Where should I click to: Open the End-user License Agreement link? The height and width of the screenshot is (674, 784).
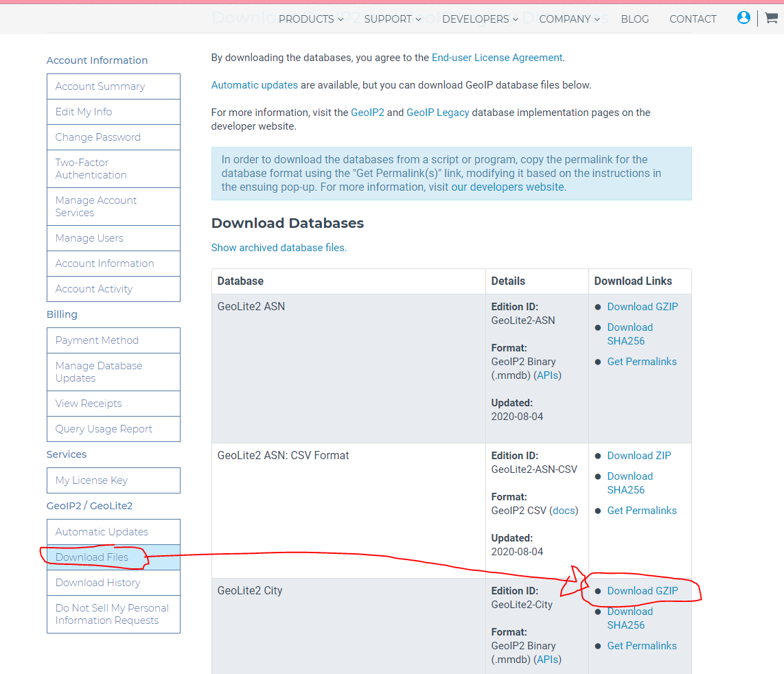tap(497, 58)
